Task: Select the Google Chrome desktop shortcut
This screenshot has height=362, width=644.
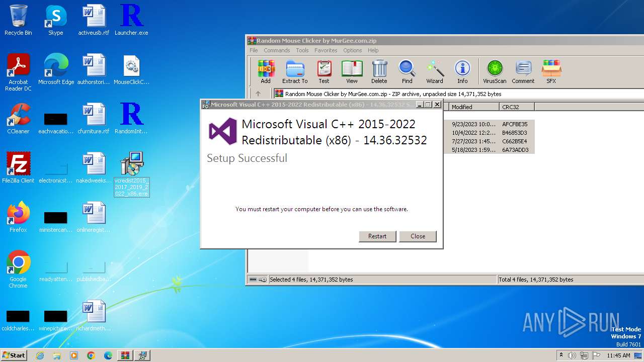Action: [x=18, y=269]
